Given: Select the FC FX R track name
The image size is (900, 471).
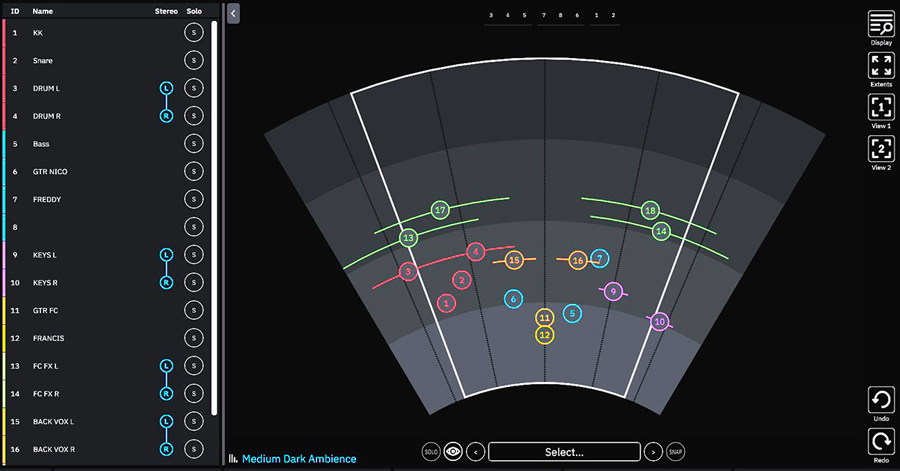Looking at the screenshot, I should 46,394.
